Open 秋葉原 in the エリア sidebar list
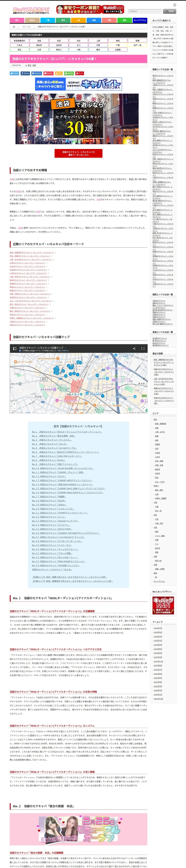This screenshot has height=868, width=186. 158,444
